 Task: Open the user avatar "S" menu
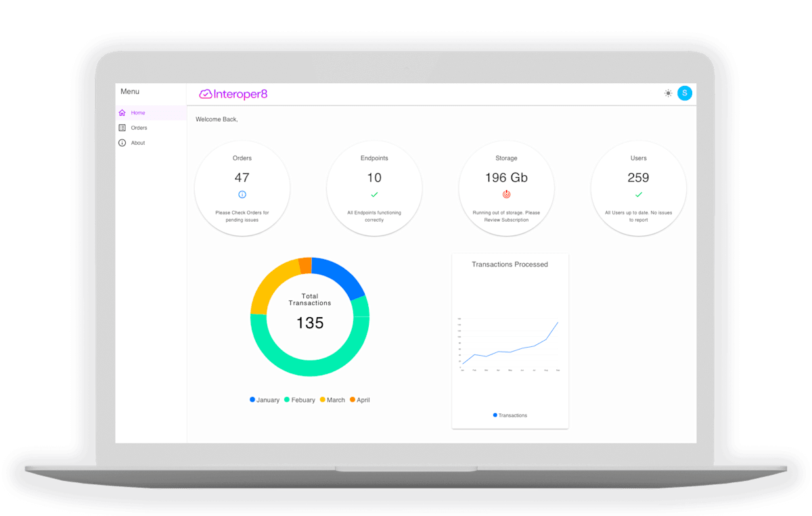click(x=685, y=93)
